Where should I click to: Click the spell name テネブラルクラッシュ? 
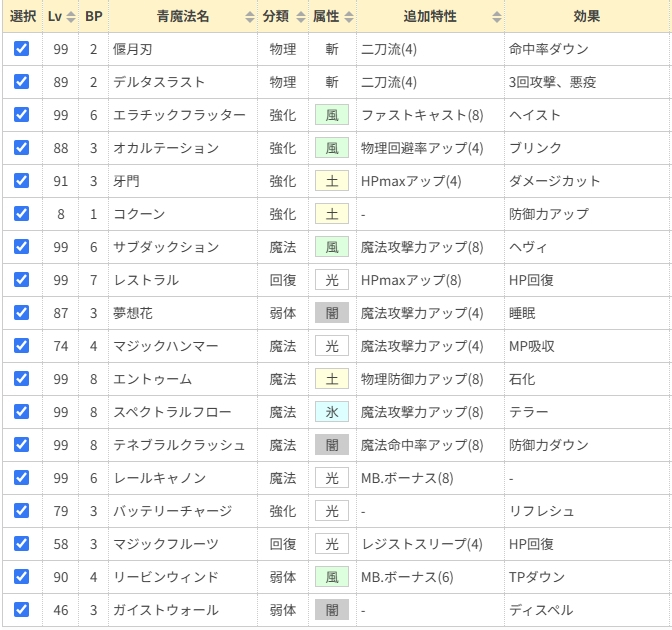click(x=180, y=445)
